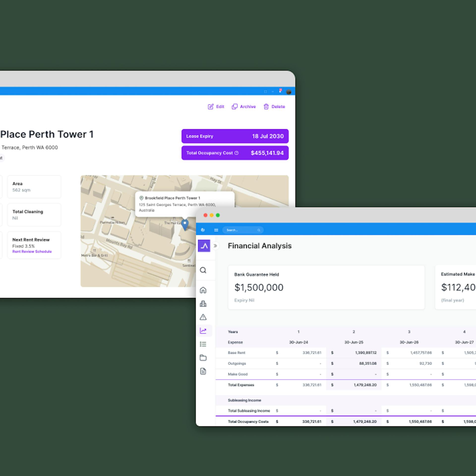Click the Parmelia Hilton label on the map
The image size is (476, 476).
click(x=112, y=222)
